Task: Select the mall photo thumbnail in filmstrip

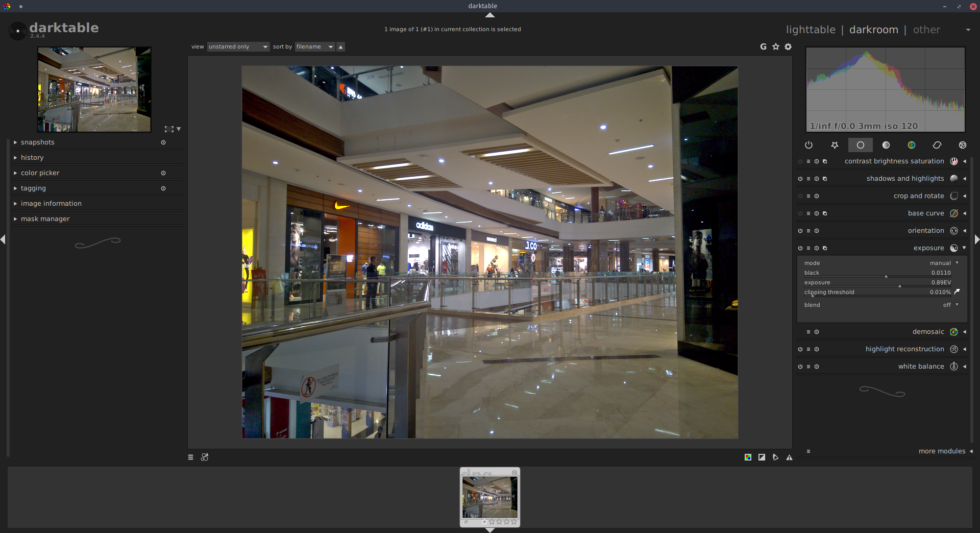Action: [489, 497]
